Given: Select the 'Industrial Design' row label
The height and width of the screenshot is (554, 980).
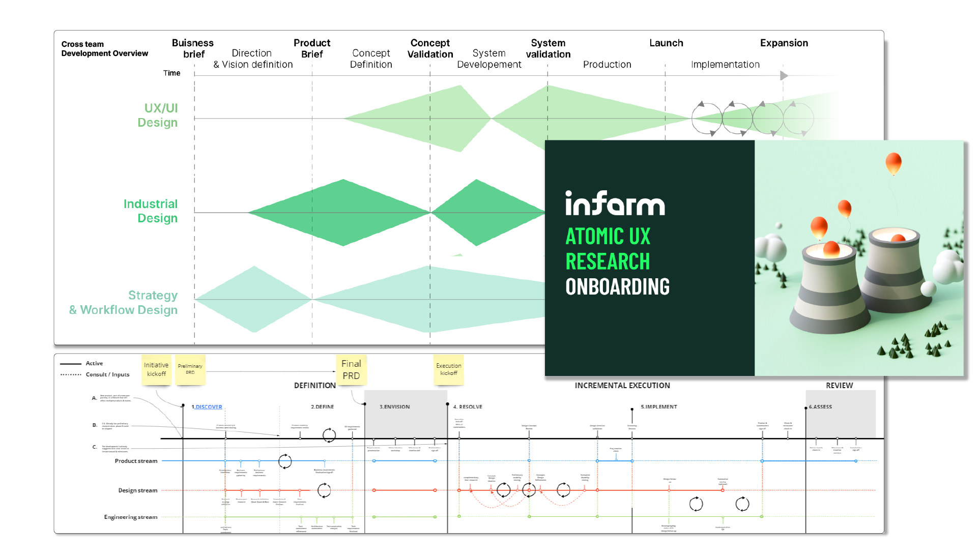Looking at the screenshot, I should [x=151, y=211].
